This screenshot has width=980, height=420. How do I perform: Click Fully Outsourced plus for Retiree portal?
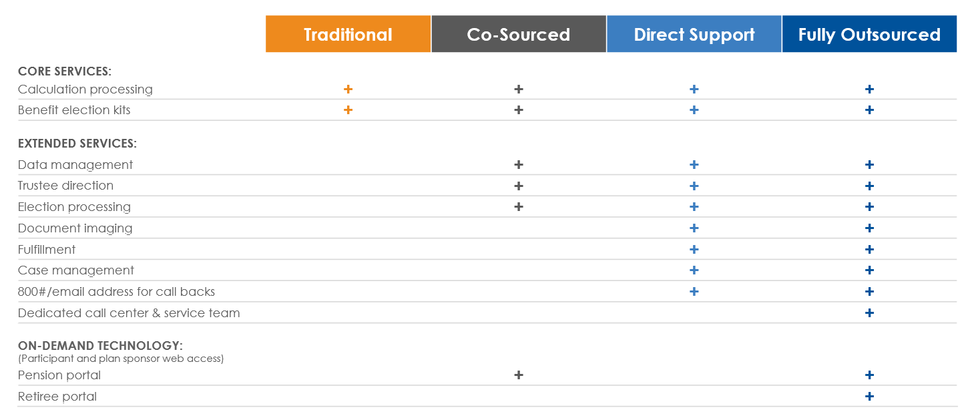click(869, 397)
